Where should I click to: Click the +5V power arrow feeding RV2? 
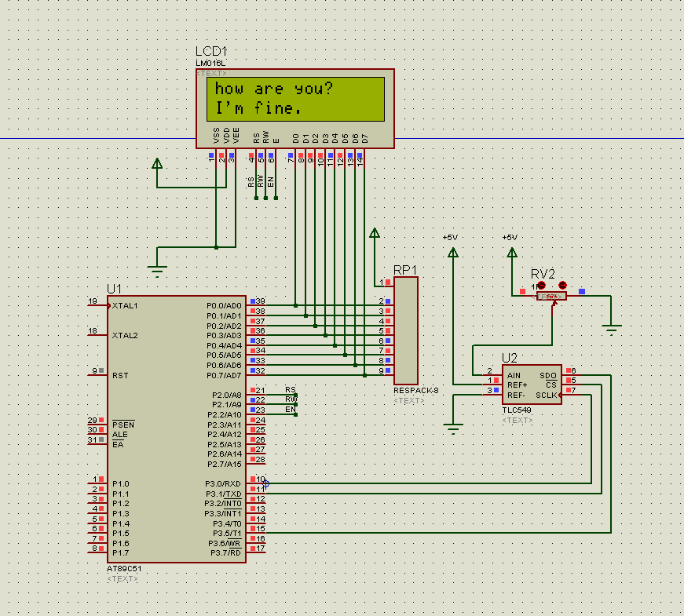pyautogui.click(x=512, y=253)
